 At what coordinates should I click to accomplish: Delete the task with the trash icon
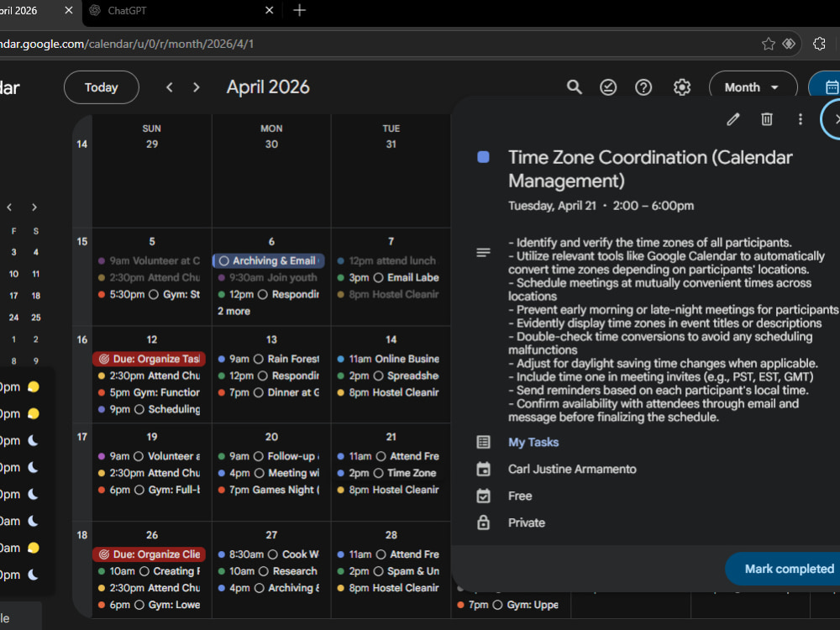coord(767,119)
